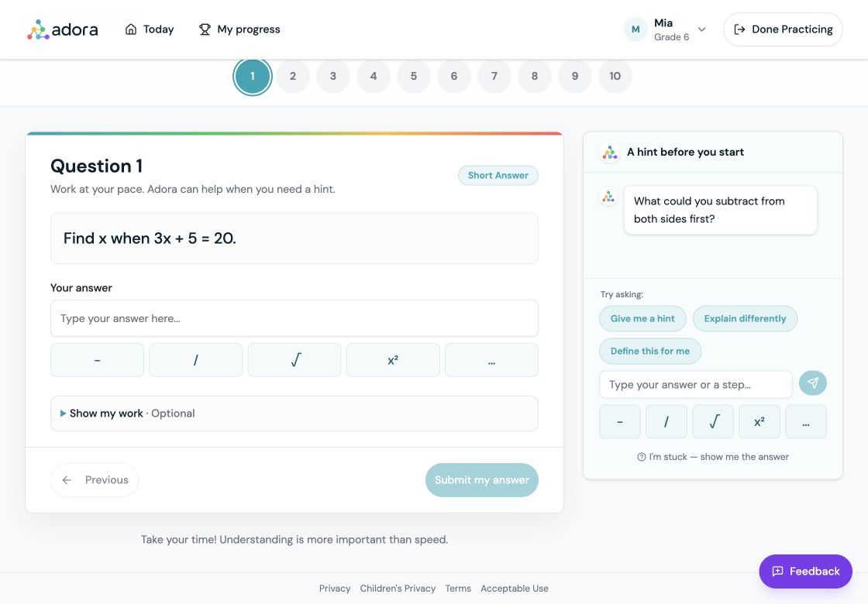The image size is (868, 604).
Task: Insert minus symbol in chat panel
Action: point(620,422)
